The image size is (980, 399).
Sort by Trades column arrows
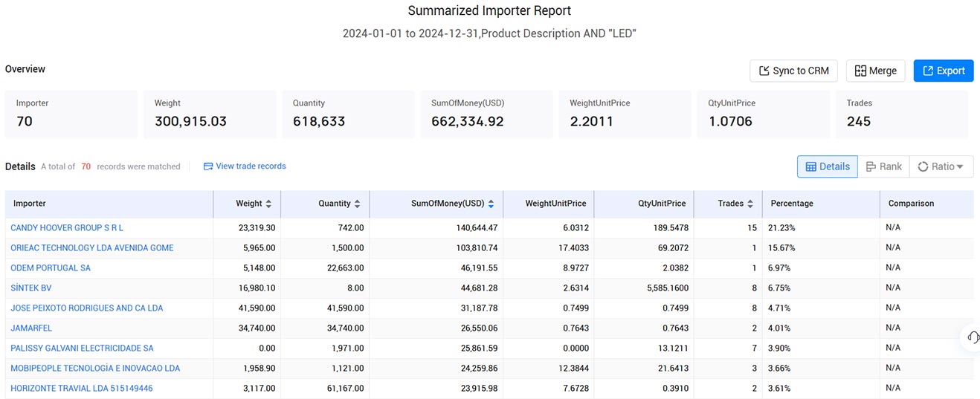coord(750,204)
